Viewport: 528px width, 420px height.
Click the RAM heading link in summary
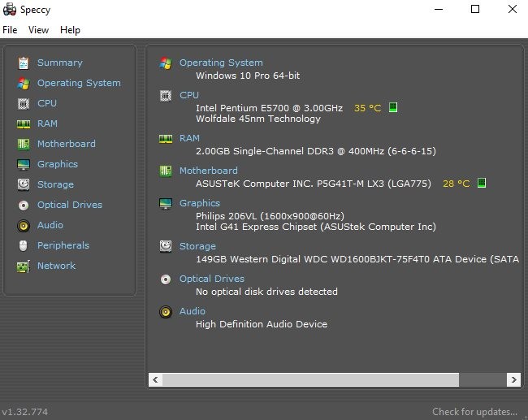189,138
